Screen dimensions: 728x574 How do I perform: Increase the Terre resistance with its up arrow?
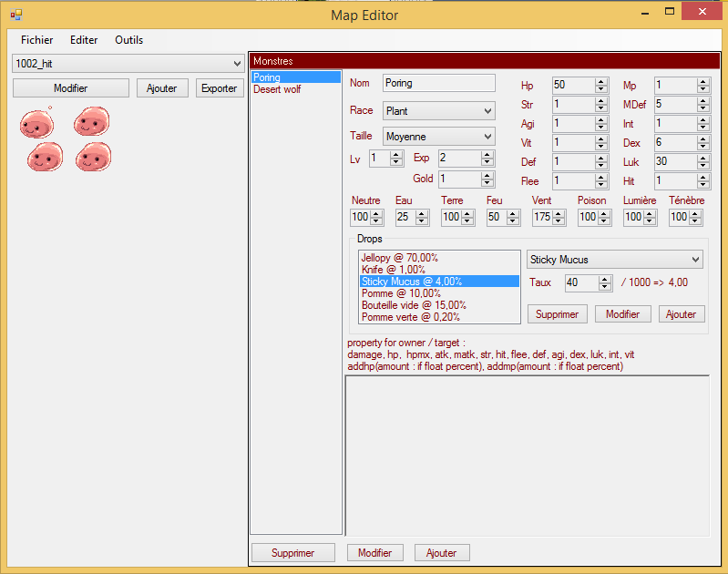[468, 213]
